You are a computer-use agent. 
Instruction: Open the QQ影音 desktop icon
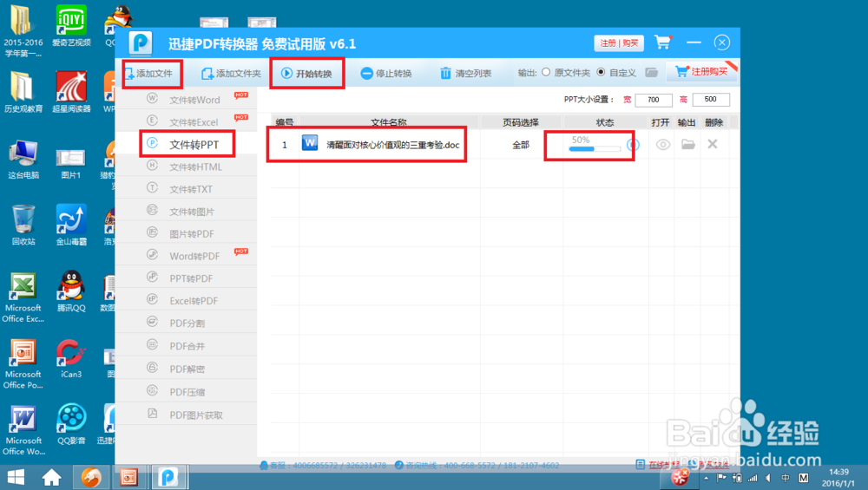71,424
